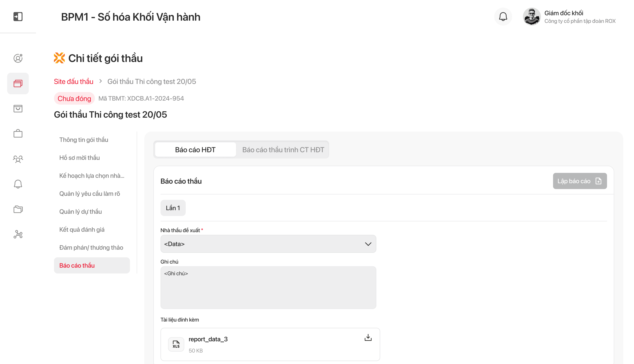Click the briefcase sidebar icon
Screen dimensions: 634x364
18,134
